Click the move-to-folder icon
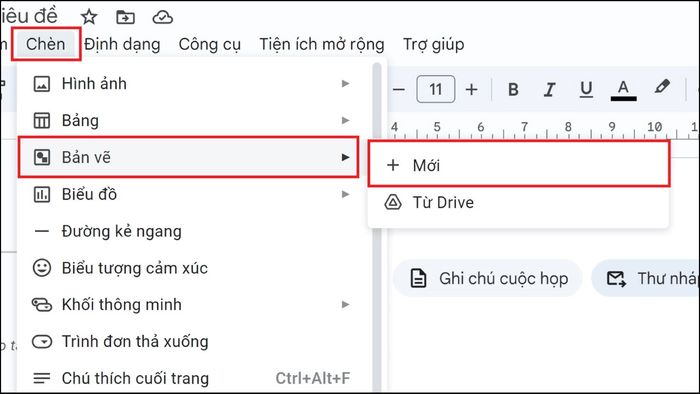This screenshot has height=394, width=700. [125, 17]
